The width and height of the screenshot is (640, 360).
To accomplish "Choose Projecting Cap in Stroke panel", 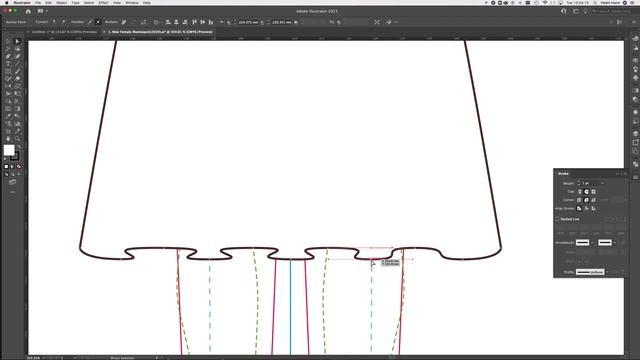I will tap(593, 191).
